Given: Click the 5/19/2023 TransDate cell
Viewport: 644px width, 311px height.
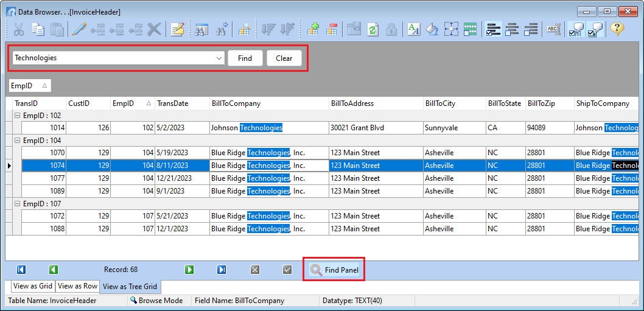Looking at the screenshot, I should coord(182,153).
